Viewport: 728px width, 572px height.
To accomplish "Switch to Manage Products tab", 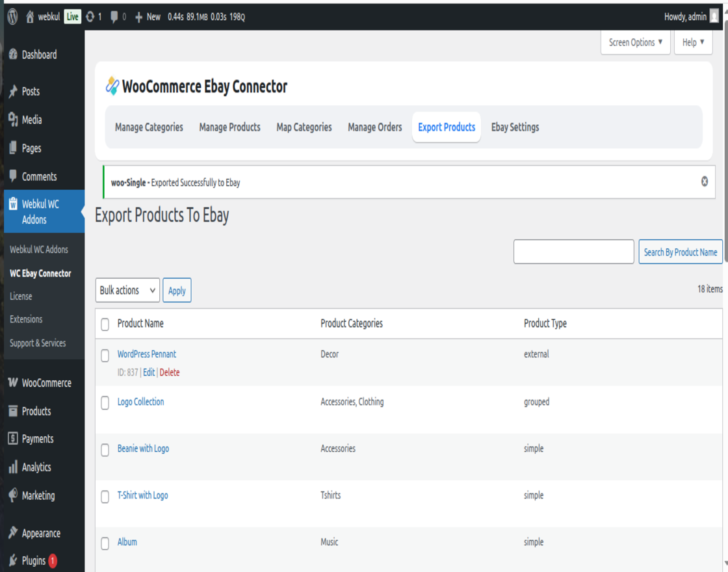I will 230,127.
